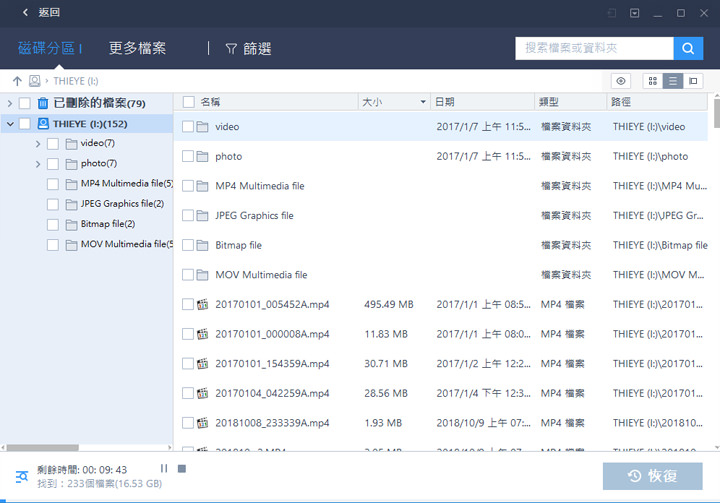
Task: Switch to large thumbnail grid view
Action: point(653,81)
